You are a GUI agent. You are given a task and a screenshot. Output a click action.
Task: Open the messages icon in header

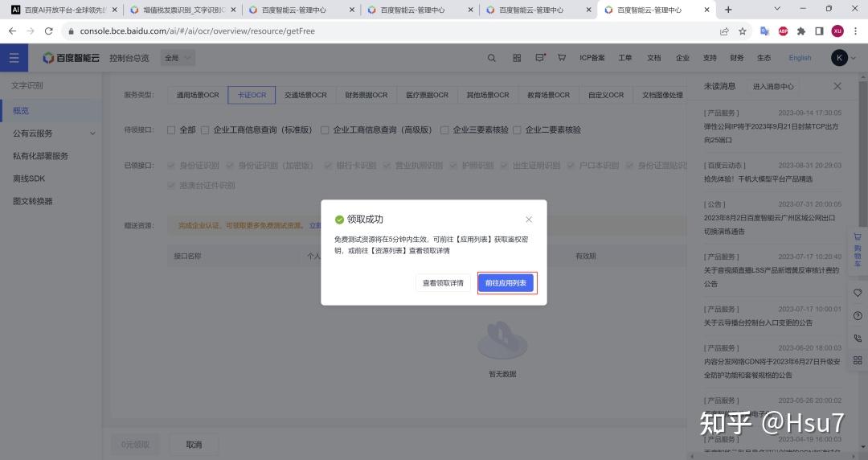pyautogui.click(x=540, y=58)
